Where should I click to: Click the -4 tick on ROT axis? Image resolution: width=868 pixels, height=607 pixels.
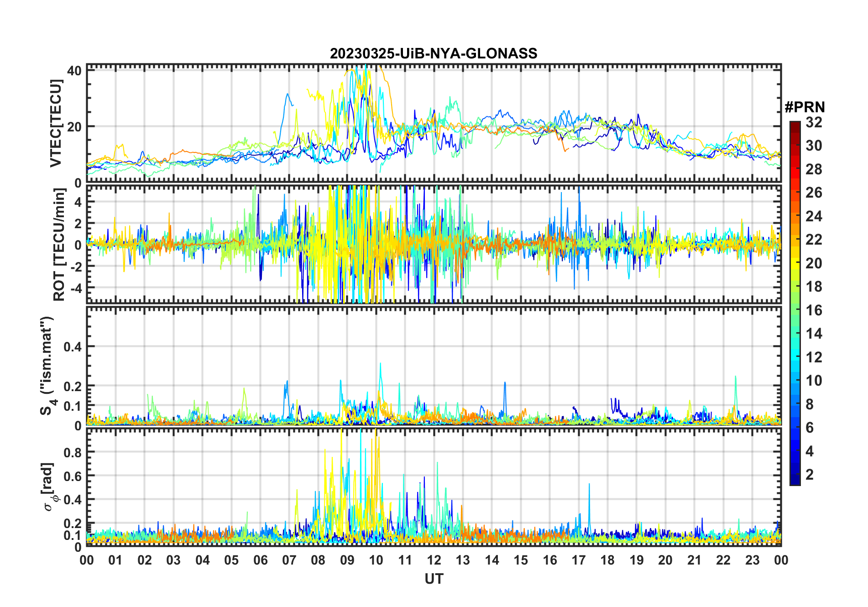(75, 288)
